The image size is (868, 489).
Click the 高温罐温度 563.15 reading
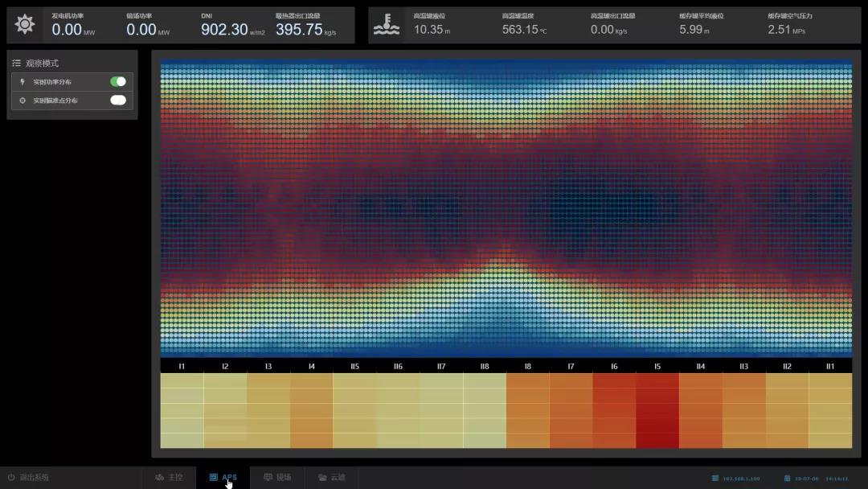[520, 30]
